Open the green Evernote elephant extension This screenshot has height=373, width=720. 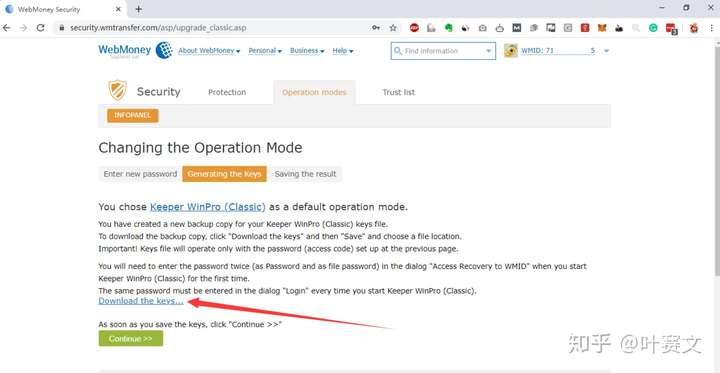tap(449, 28)
